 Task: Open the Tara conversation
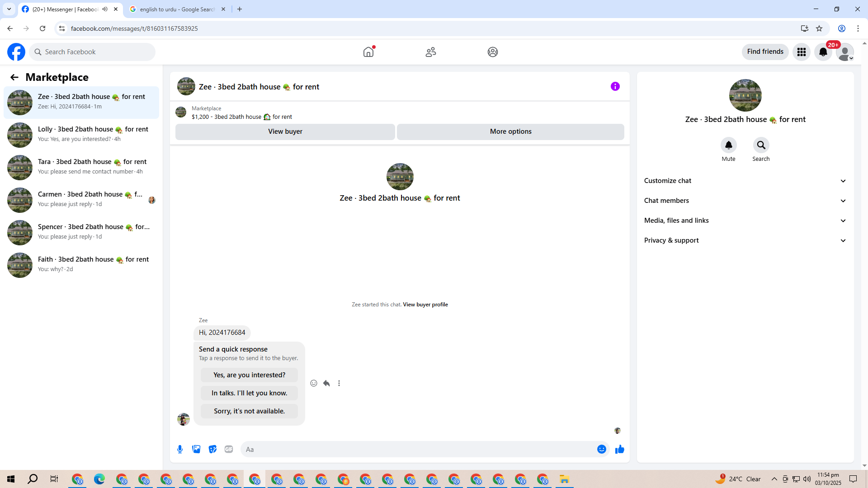[x=81, y=168]
